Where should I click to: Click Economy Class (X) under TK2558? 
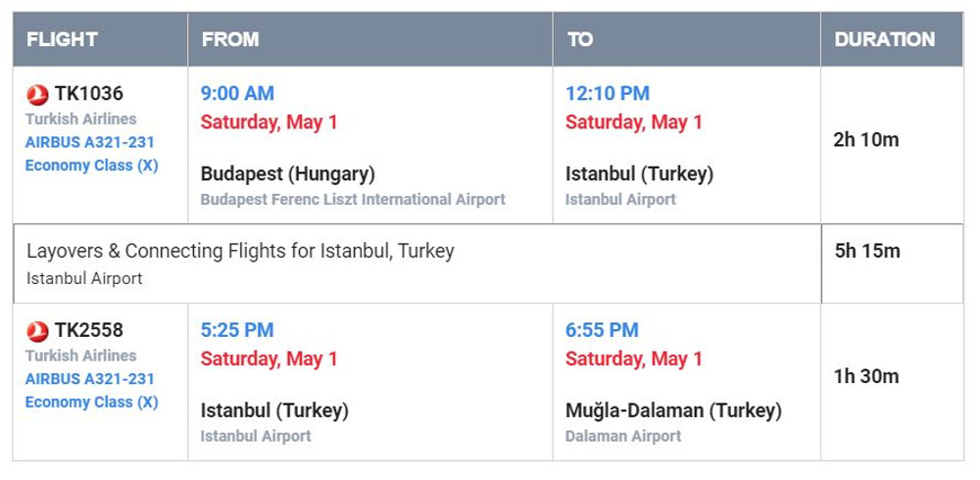pos(91,403)
